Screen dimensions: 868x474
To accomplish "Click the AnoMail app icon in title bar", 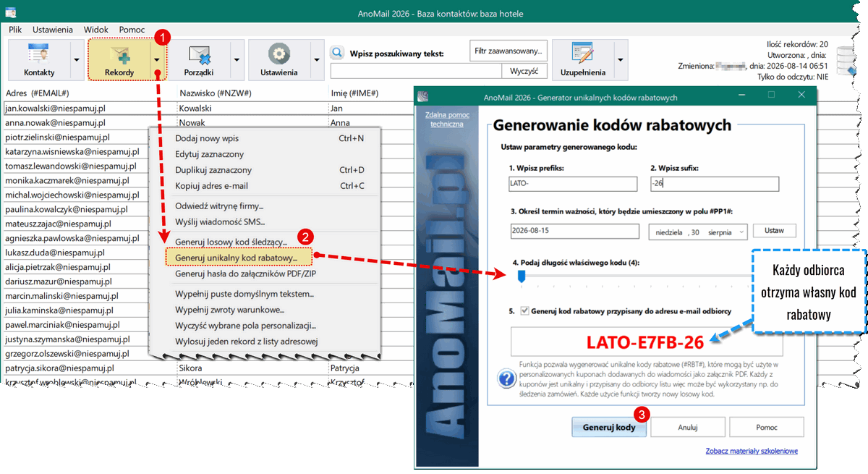I will 10,14.
